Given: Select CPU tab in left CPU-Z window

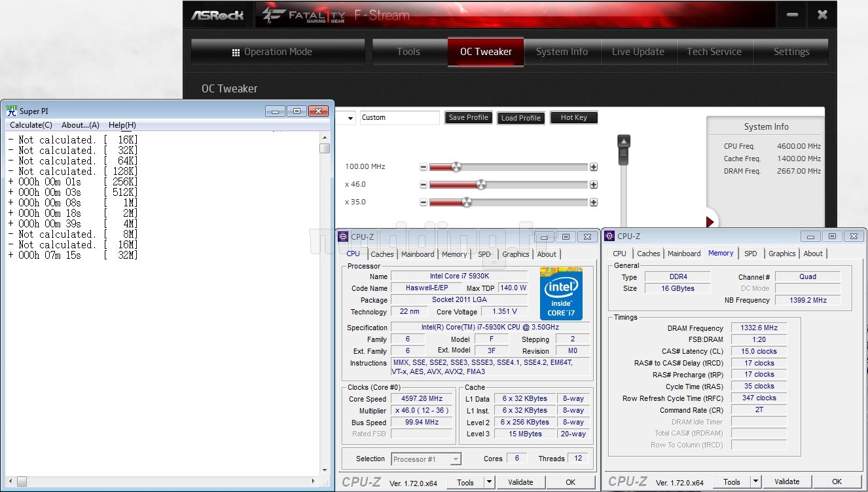Looking at the screenshot, I should click(353, 254).
